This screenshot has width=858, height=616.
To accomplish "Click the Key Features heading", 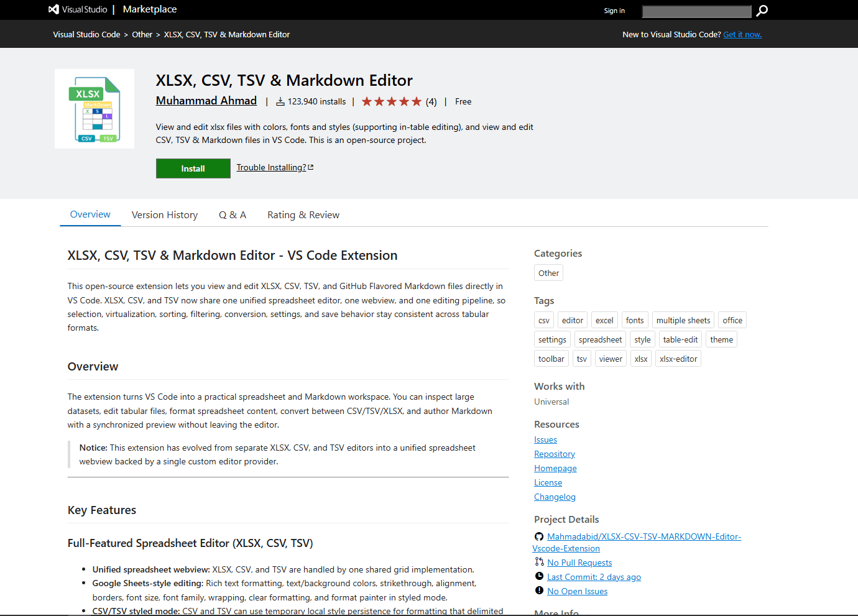I will point(102,510).
